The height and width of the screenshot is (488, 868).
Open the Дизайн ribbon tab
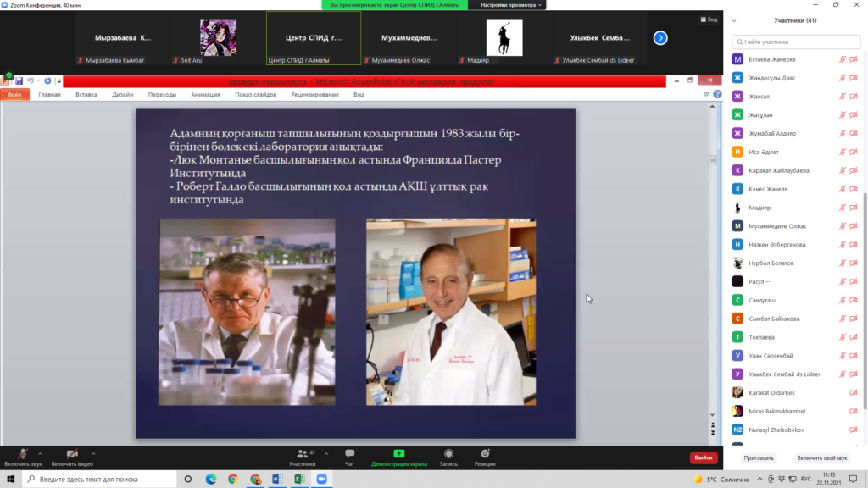[x=123, y=95]
